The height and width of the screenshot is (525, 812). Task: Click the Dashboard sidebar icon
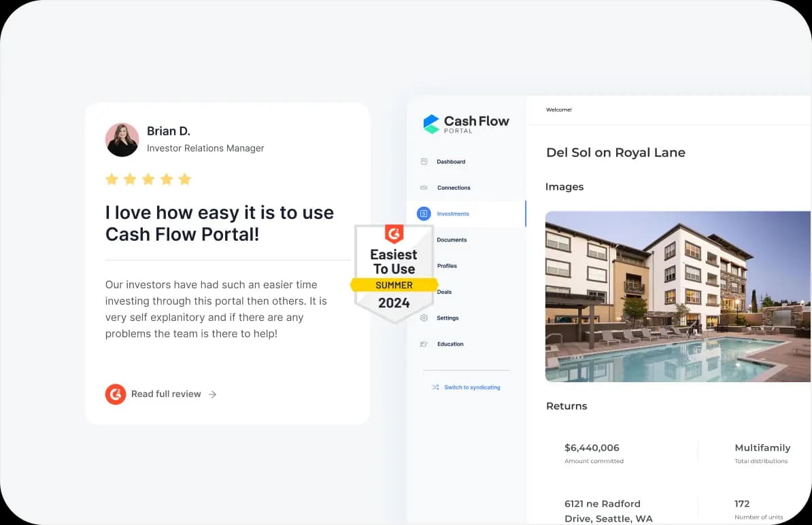click(x=424, y=162)
